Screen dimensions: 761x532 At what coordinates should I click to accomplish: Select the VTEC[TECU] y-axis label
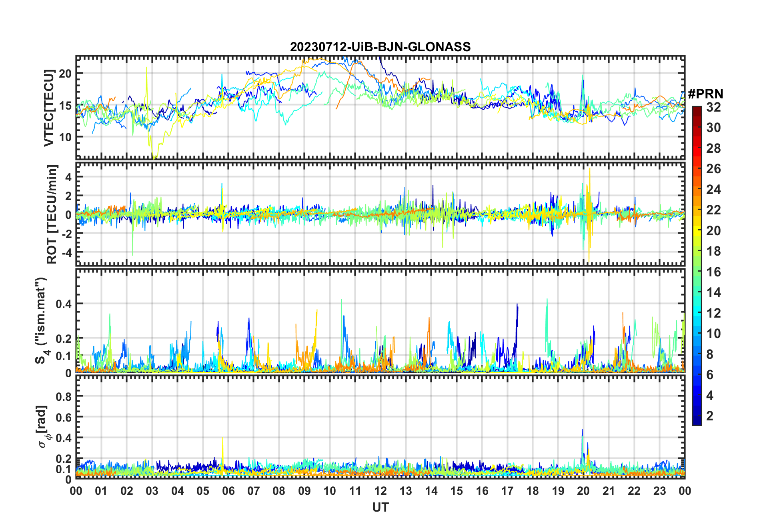pos(49,108)
